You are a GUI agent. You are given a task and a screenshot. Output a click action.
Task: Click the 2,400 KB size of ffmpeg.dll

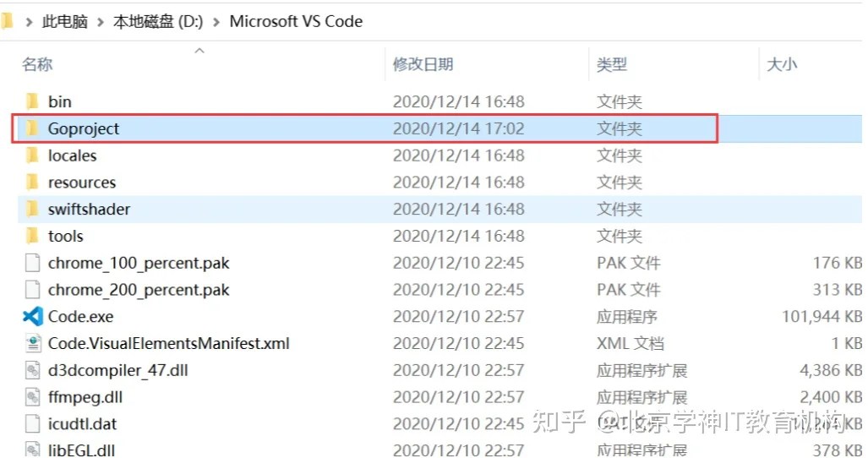click(831, 397)
